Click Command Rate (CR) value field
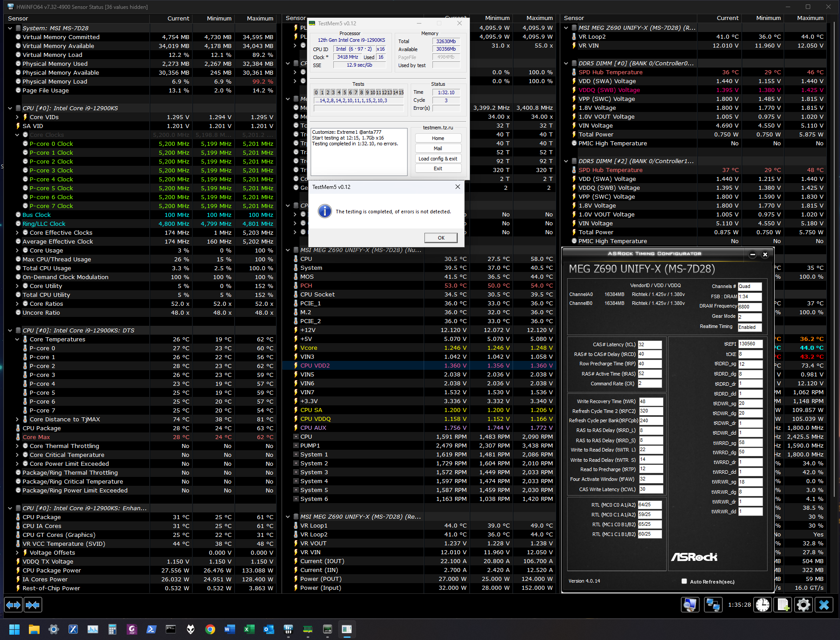Screen dimensions: 840x640 650,384
